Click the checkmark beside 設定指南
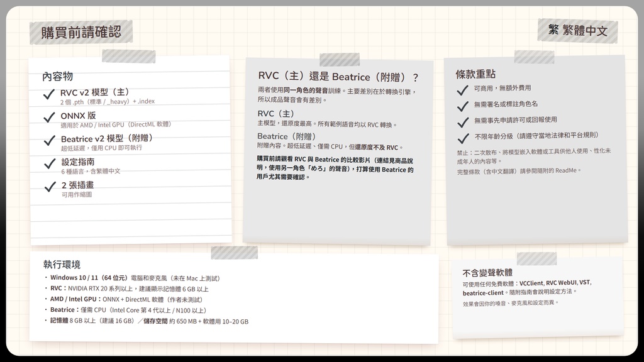 (50, 164)
